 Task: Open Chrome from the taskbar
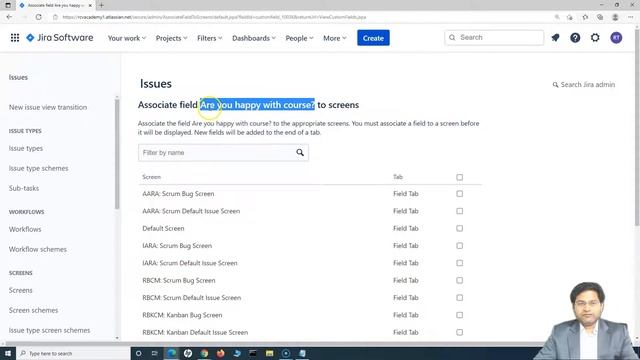(x=204, y=353)
